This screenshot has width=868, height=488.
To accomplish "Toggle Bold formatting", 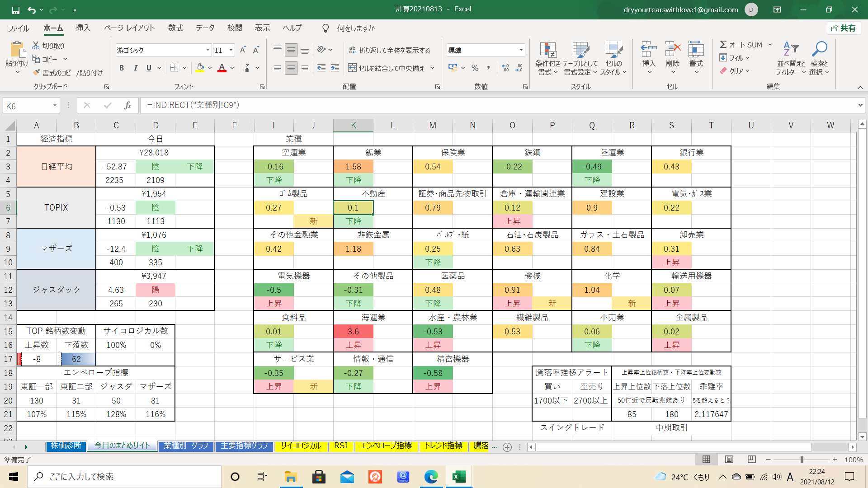I will click(x=121, y=68).
